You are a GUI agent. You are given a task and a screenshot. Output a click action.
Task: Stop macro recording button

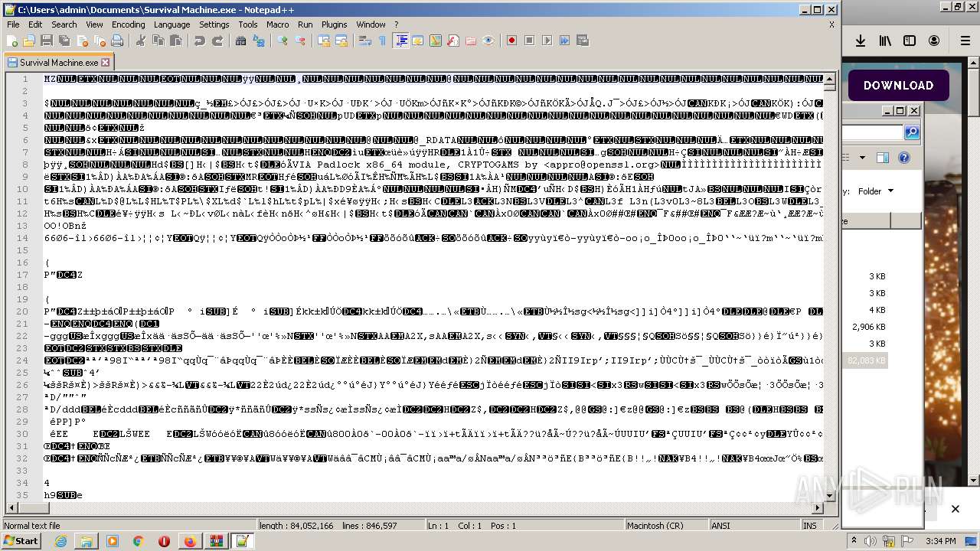pyautogui.click(x=530, y=41)
